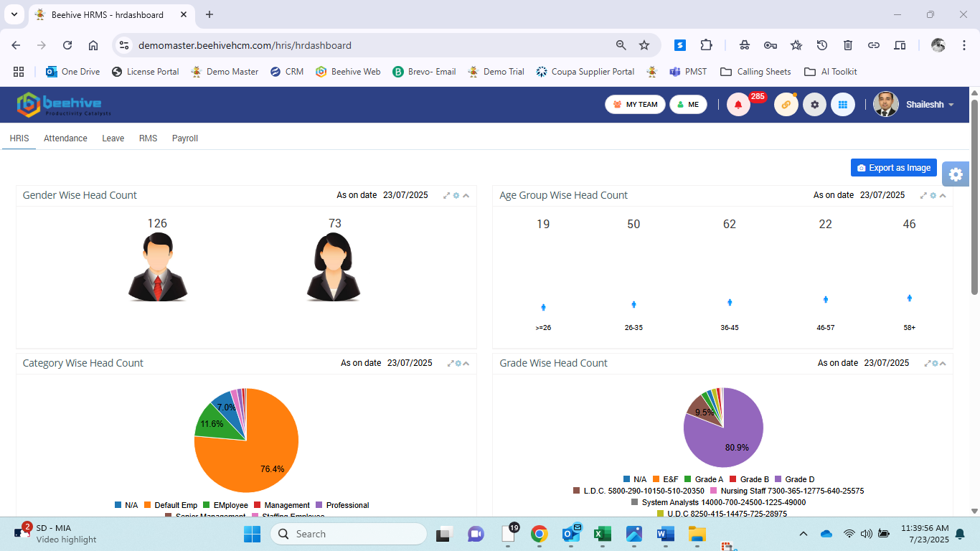Screen dimensions: 980x551
Task: Select the Grade D color swatch in the legend
Action: pyautogui.click(x=777, y=479)
